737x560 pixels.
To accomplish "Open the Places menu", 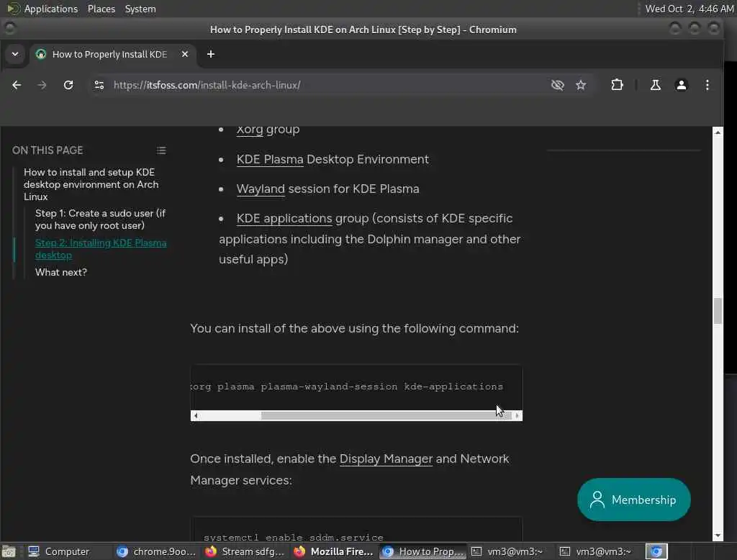I will click(101, 9).
